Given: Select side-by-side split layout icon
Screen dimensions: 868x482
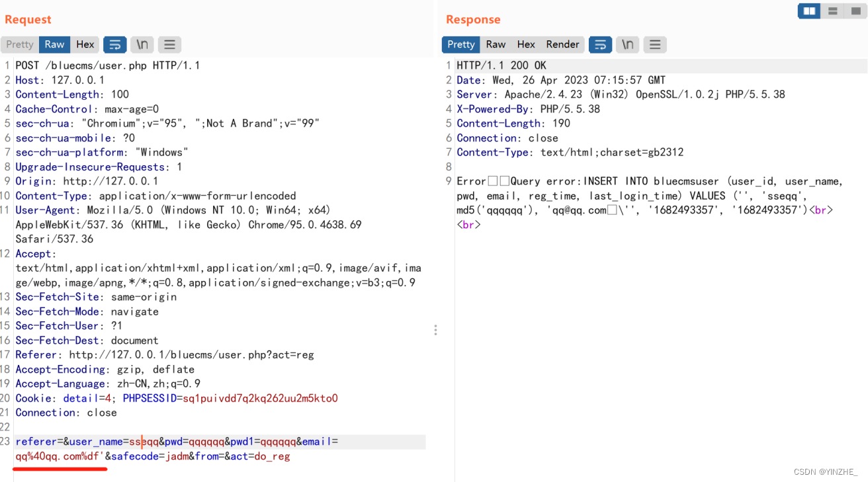Looking at the screenshot, I should pyautogui.click(x=809, y=11).
